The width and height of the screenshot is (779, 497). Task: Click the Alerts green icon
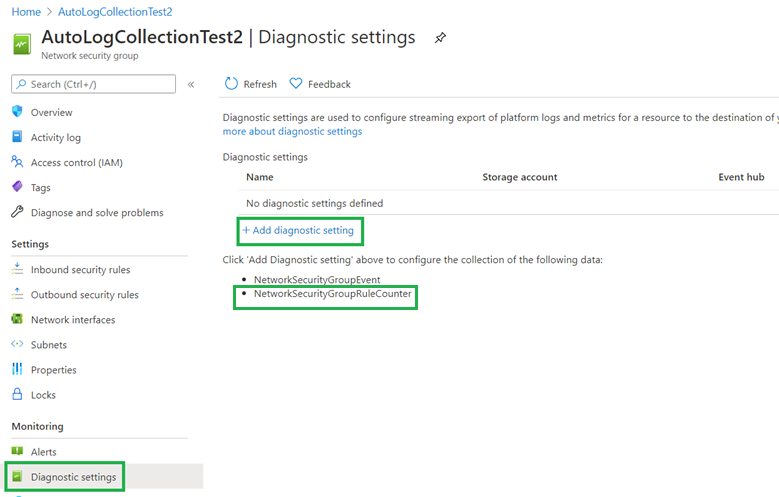pyautogui.click(x=17, y=451)
